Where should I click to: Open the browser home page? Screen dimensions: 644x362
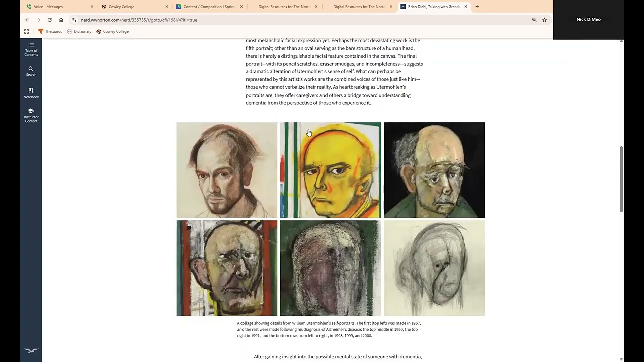click(61, 20)
